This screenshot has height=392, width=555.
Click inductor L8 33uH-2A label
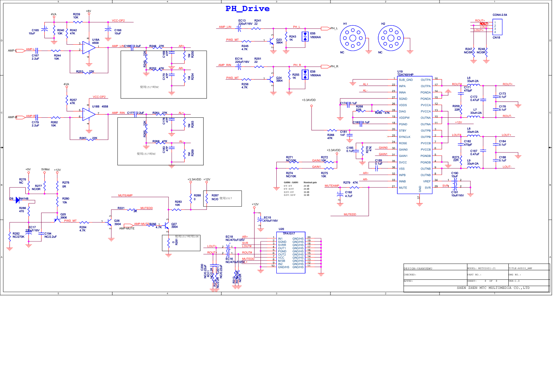[x=473, y=130]
